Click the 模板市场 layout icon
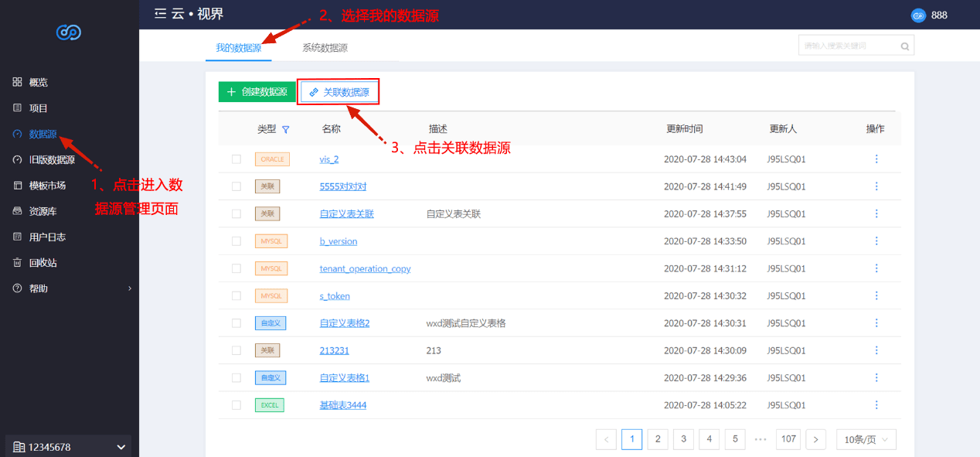This screenshot has width=980, height=457. pos(18,185)
